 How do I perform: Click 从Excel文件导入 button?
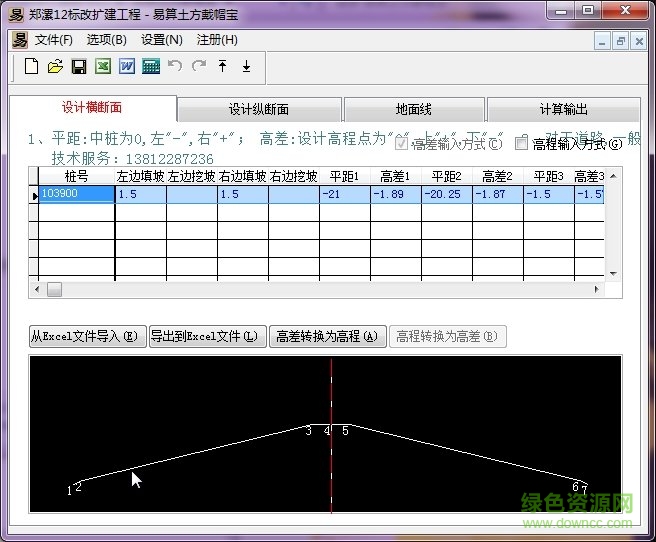88,337
